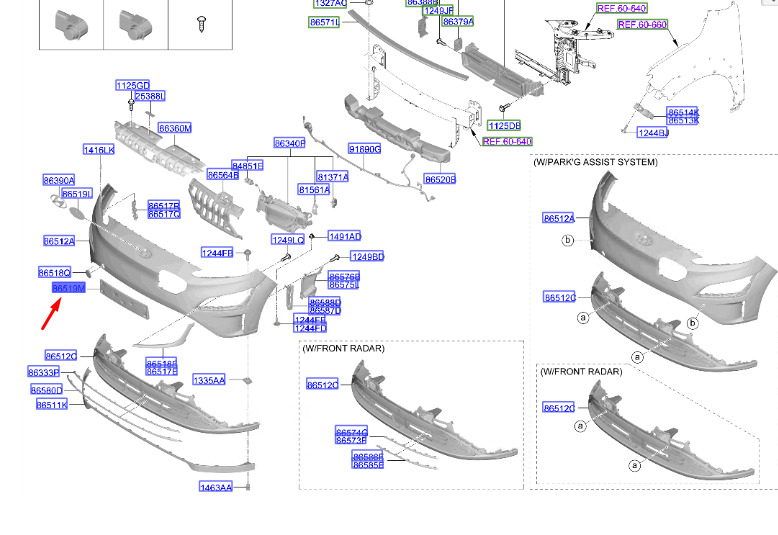Select part number 91890G wiring label
The height and width of the screenshot is (535, 778).
(x=365, y=149)
